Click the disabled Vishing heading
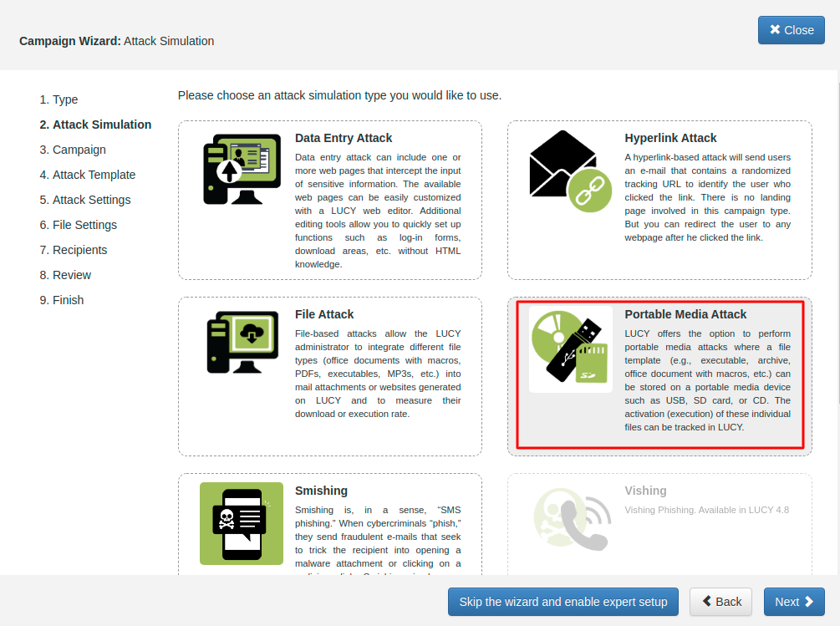 645,491
